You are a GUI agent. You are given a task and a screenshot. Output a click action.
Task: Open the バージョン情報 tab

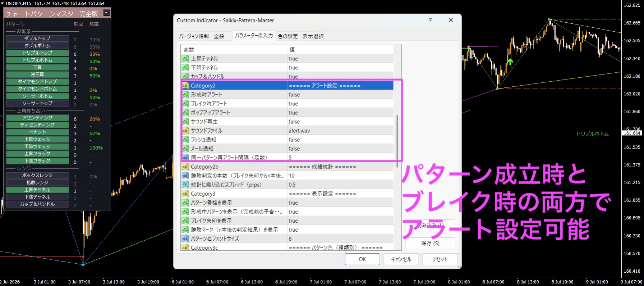point(194,36)
